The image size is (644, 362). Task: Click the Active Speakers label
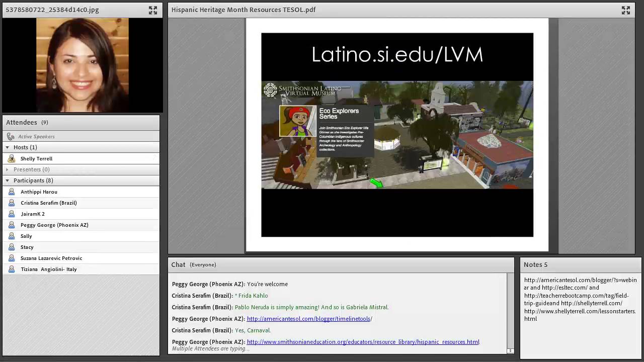[36, 136]
